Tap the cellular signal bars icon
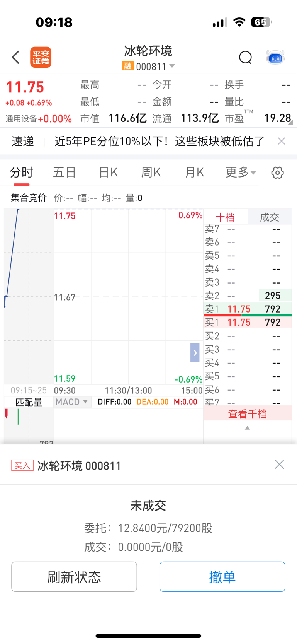The height and width of the screenshot is (644, 297). (x=220, y=22)
